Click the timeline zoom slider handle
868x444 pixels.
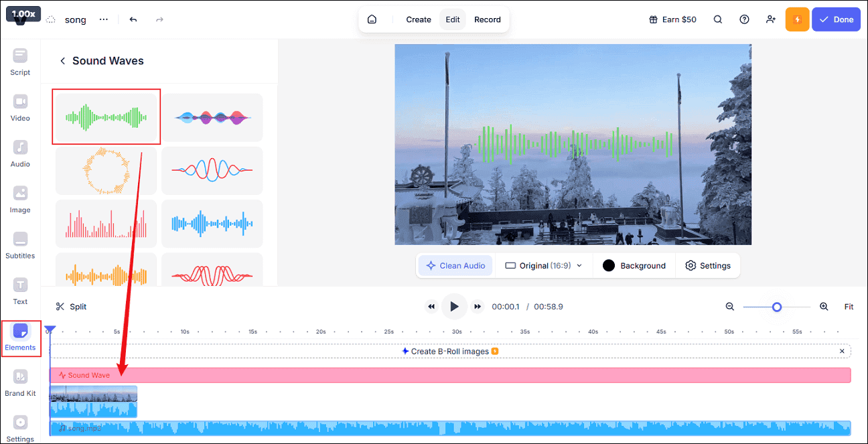point(777,307)
